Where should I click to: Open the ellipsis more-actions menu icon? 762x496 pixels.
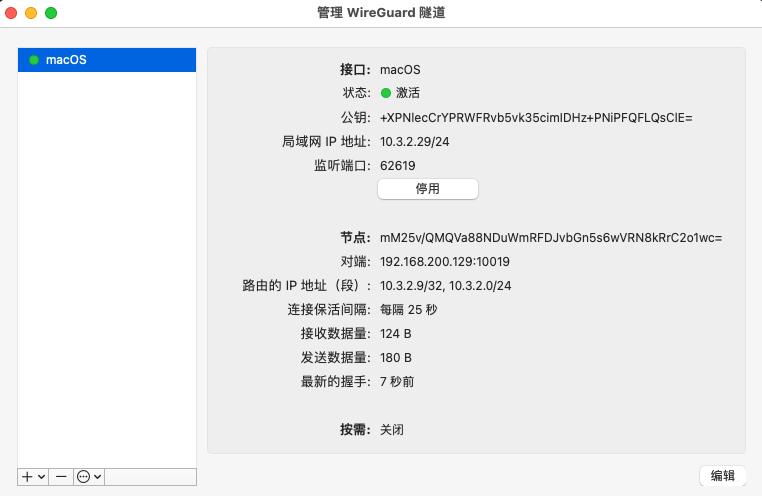[84, 477]
